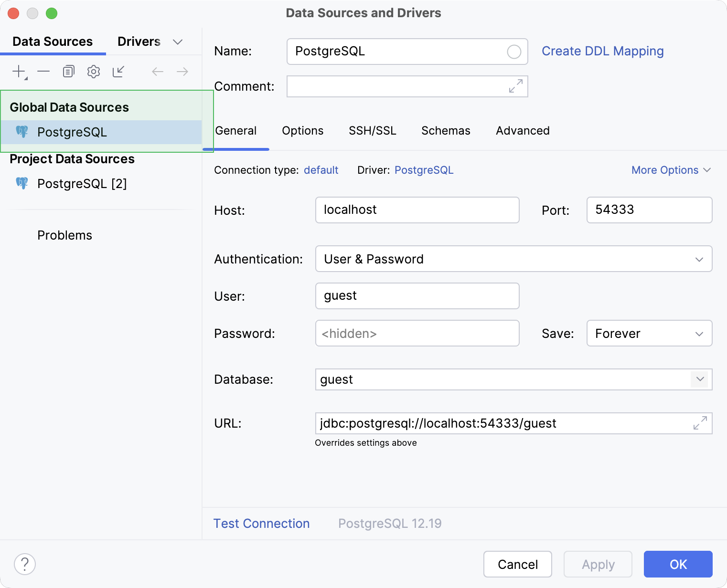The height and width of the screenshot is (588, 727).
Task: Click the forward navigation arrow
Action: tap(182, 71)
